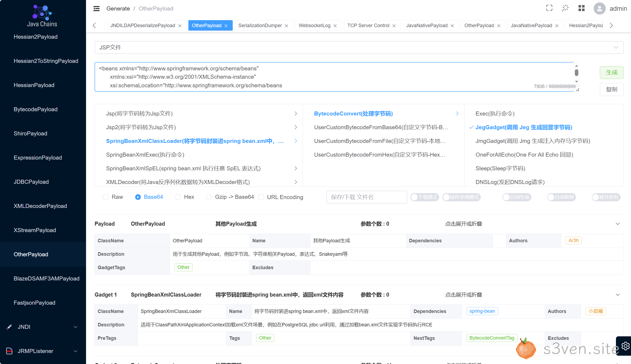Image resolution: width=631 pixels, height=364 pixels.
Task: Switch to the WebsocketLog tab
Action: (314, 26)
